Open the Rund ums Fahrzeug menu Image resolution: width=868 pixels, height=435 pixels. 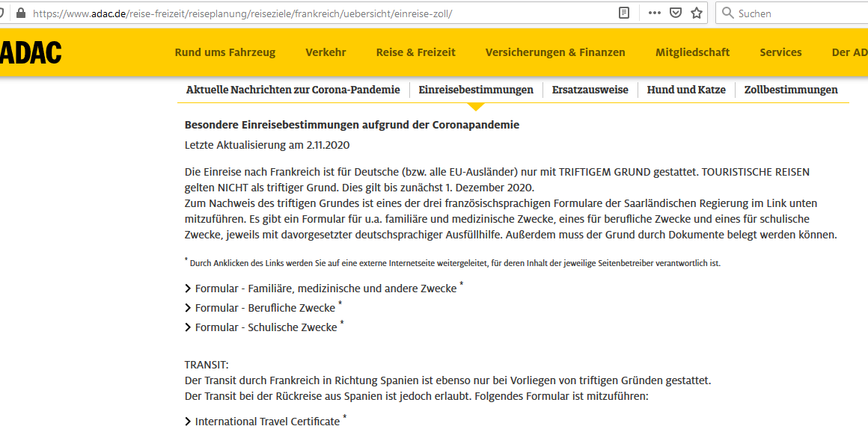(x=224, y=52)
